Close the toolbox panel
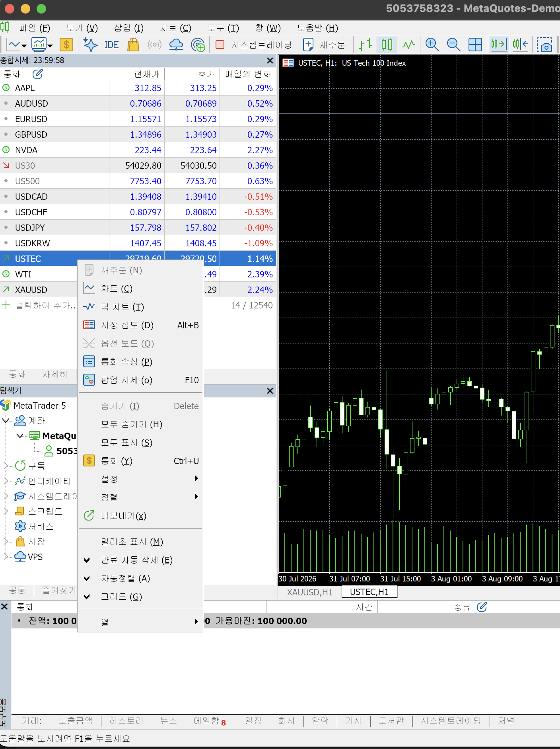This screenshot has height=749, width=560. (4, 607)
